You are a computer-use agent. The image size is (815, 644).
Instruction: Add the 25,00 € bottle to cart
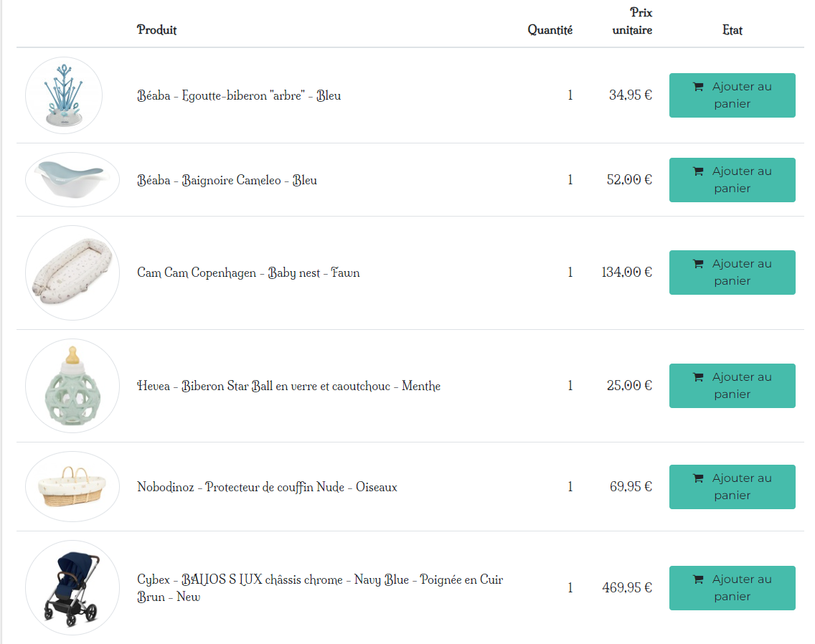732,386
